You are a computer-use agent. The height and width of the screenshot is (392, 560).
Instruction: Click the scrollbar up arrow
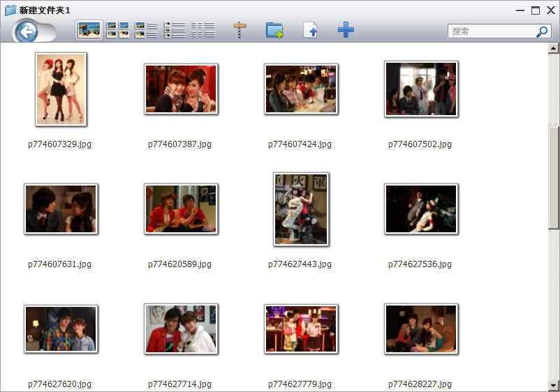click(554, 48)
